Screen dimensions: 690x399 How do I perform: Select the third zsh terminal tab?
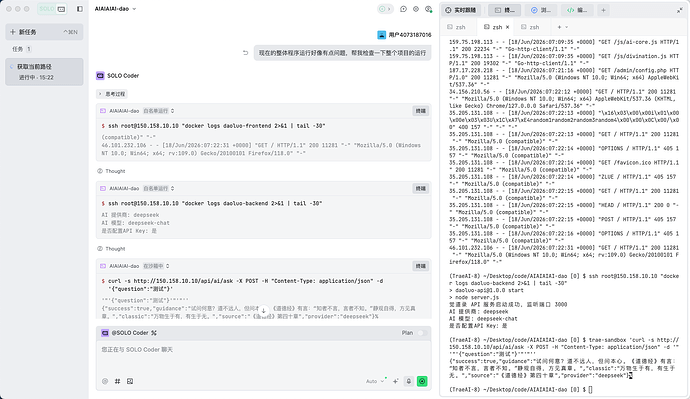pyautogui.click(x=531, y=27)
